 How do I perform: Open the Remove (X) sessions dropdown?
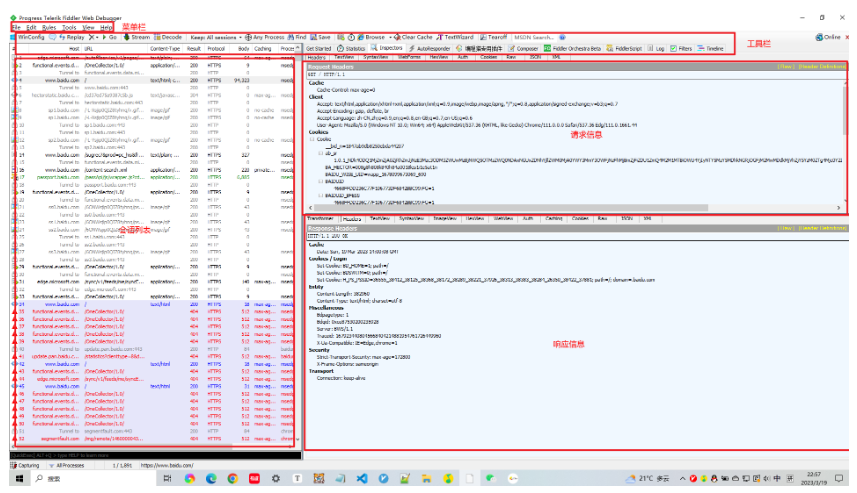coord(93,37)
